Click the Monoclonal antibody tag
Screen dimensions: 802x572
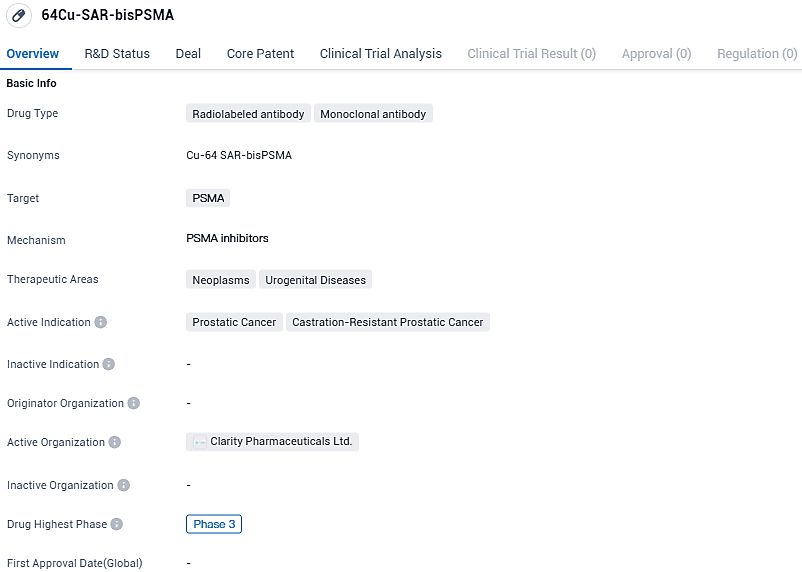click(373, 114)
